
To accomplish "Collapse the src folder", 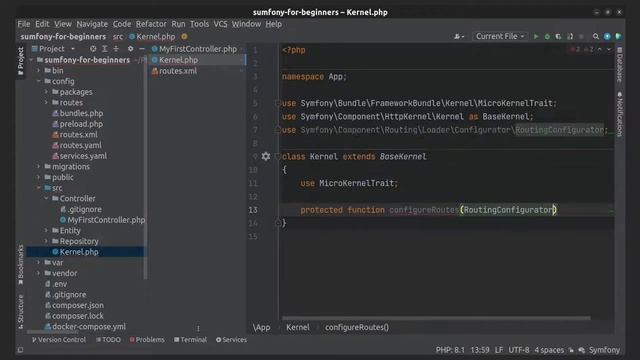I will point(39,188).
